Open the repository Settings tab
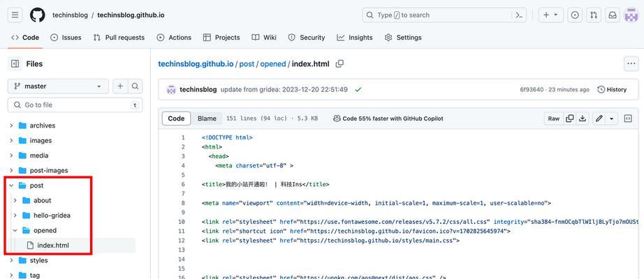 pos(403,38)
